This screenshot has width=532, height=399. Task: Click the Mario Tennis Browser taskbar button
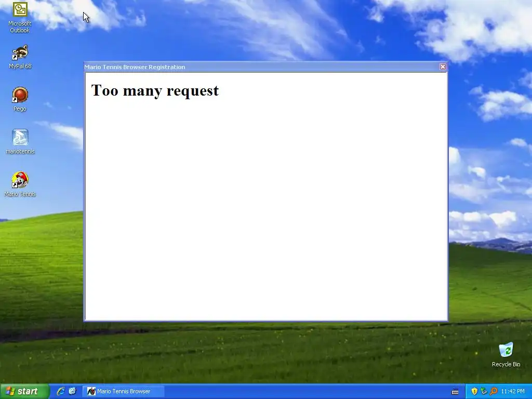click(124, 391)
